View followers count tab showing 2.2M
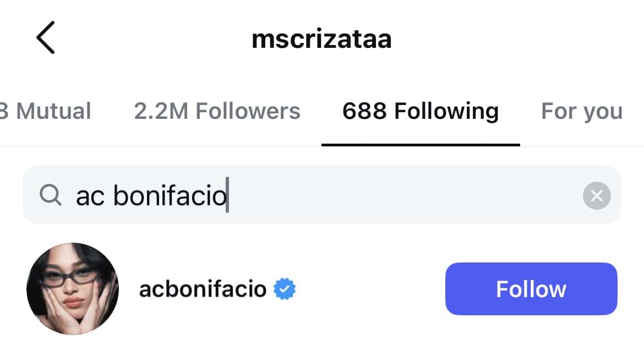Viewport: 644px width, 356px height. pos(217,111)
